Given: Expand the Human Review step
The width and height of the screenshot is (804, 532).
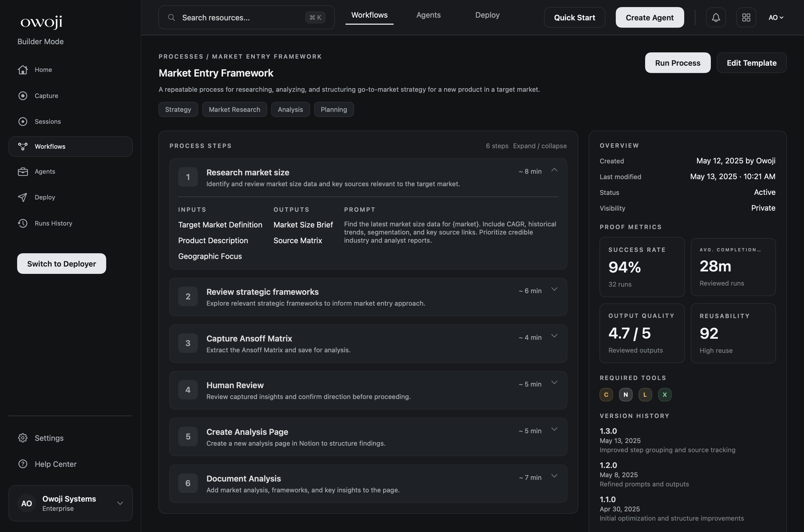Looking at the screenshot, I should 554,383.
